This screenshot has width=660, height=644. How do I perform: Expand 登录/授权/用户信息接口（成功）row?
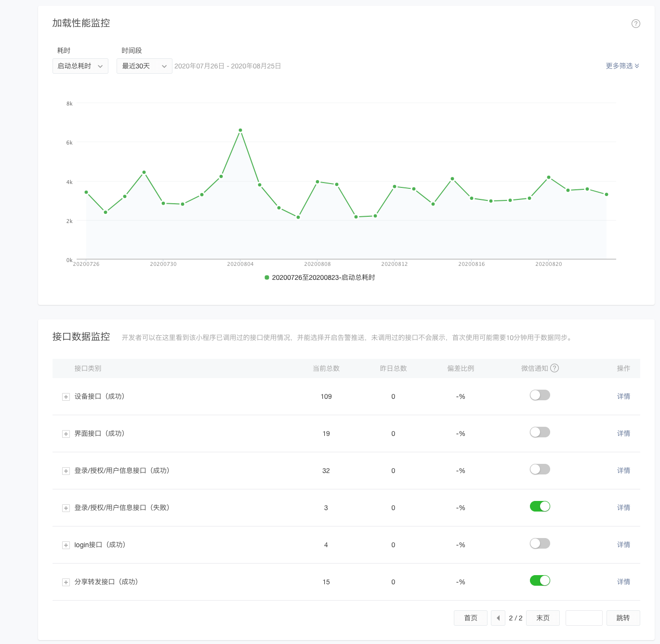[66, 471]
